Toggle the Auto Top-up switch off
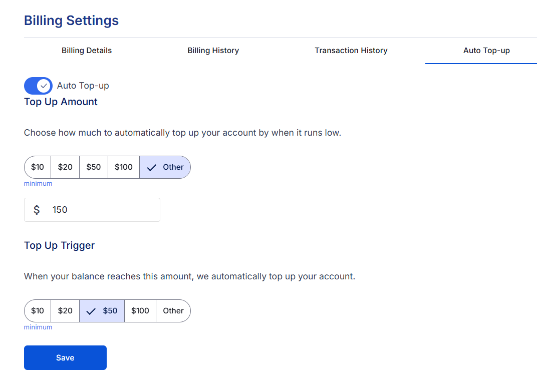 38,86
